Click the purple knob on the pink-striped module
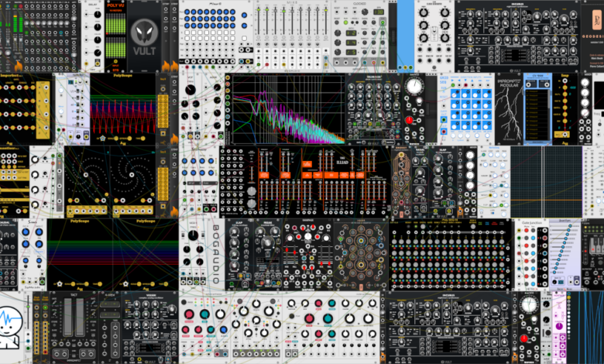Screen dimensions: 604x364 [559, 326]
